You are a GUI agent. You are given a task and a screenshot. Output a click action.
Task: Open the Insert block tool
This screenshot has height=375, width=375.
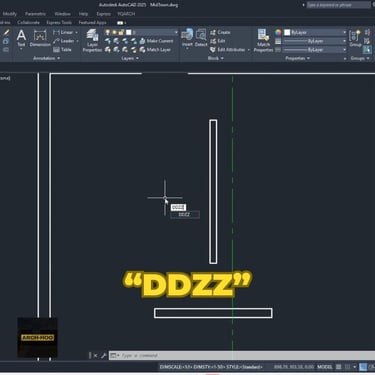click(187, 38)
